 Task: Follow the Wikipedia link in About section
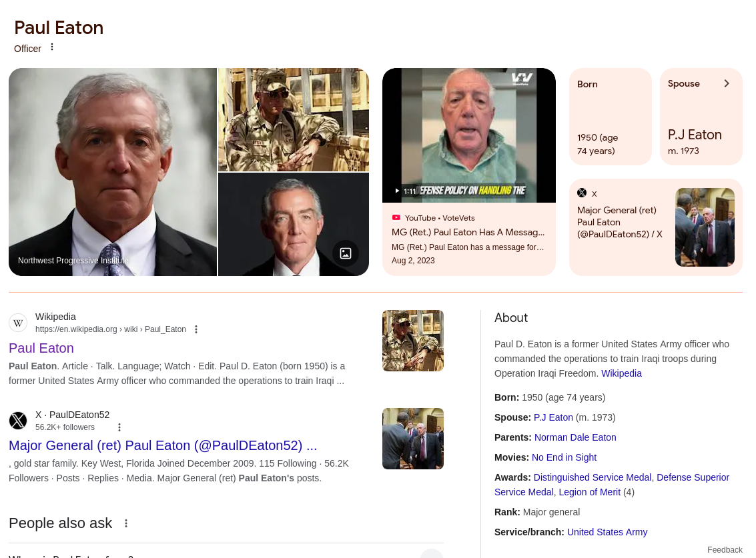[621, 373]
